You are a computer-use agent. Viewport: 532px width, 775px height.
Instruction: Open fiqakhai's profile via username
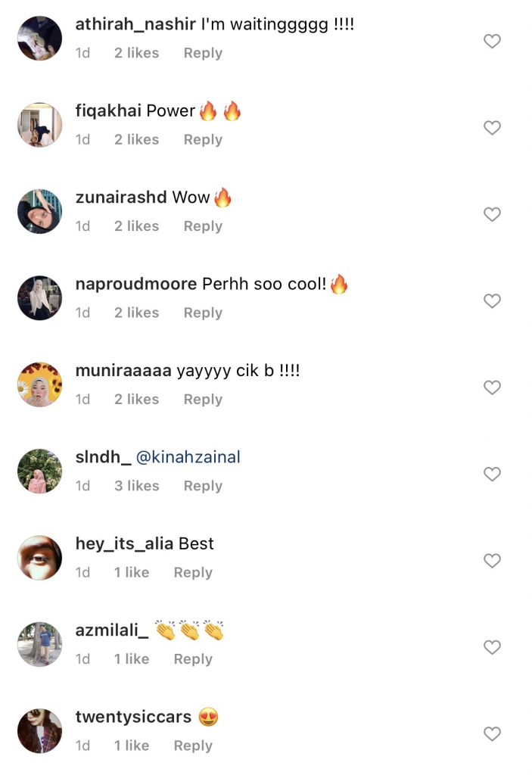pos(108,111)
